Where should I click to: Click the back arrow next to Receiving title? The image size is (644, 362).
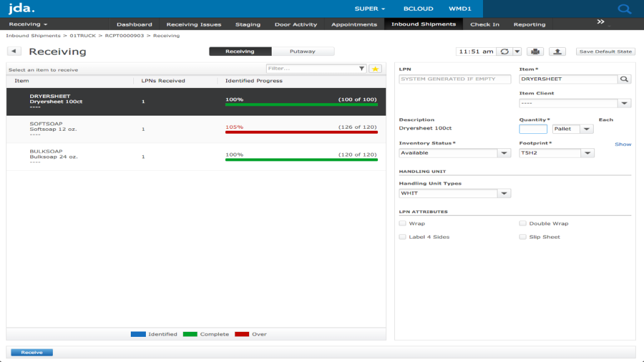point(14,51)
